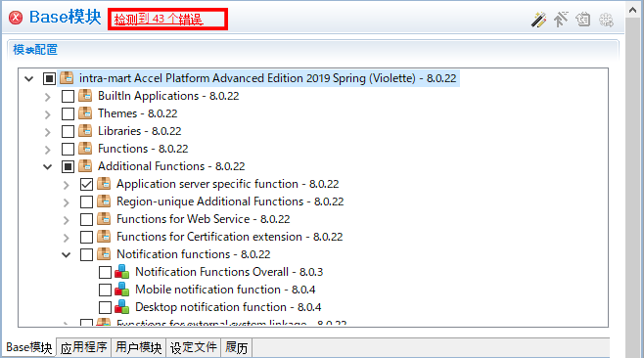Switch to the Base模块 tab
Screen dimensions: 644x358
[x=28, y=347]
